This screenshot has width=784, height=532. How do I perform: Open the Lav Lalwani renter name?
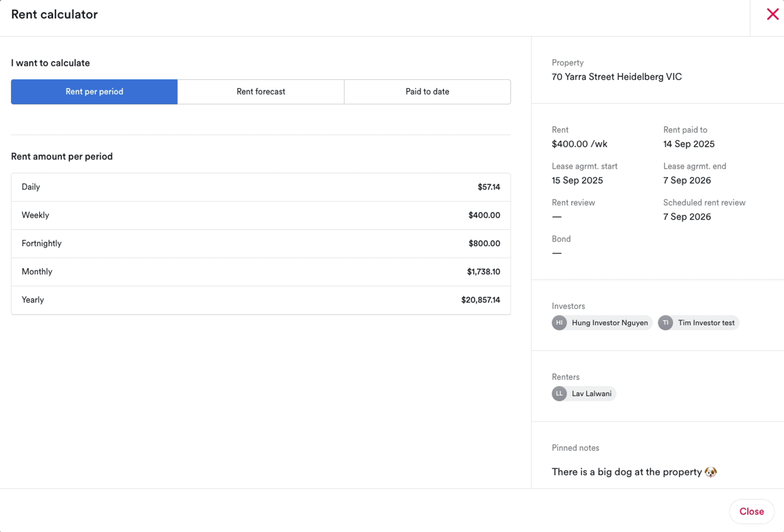(x=591, y=393)
